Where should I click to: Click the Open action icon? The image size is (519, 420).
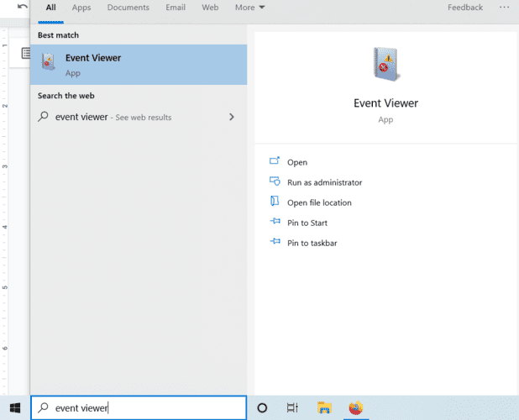click(x=275, y=161)
